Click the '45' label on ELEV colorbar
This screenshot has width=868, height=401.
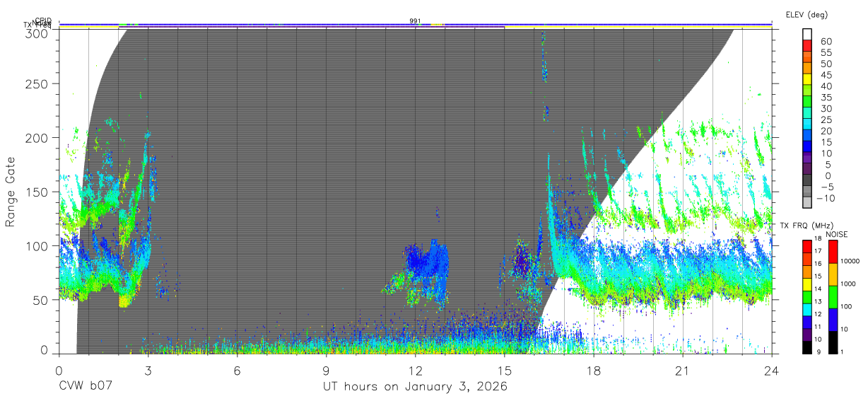826,75
